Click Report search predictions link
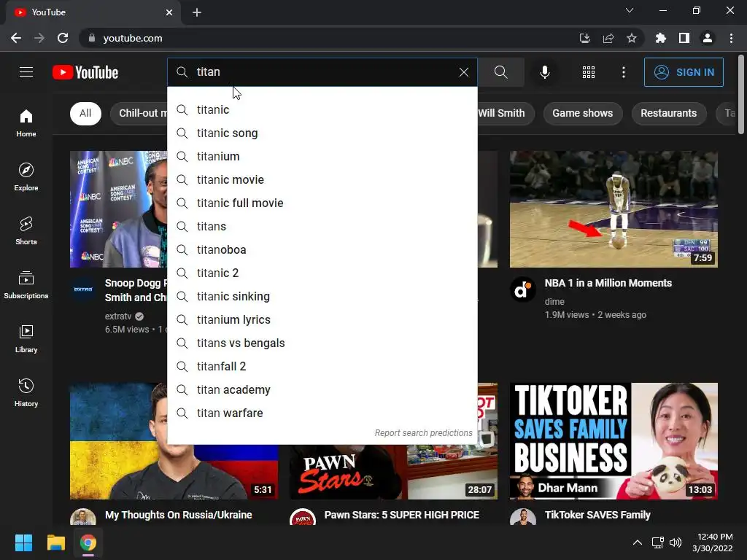The height and width of the screenshot is (560, 747). 424,433
